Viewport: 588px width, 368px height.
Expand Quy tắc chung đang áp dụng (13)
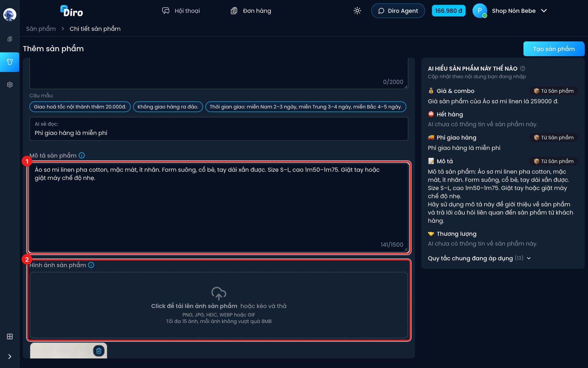479,258
